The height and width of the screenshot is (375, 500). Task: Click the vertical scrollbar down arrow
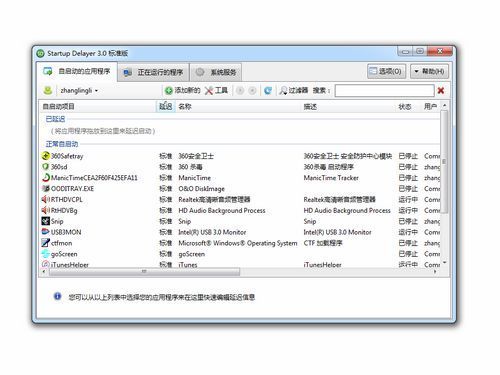pos(444,263)
